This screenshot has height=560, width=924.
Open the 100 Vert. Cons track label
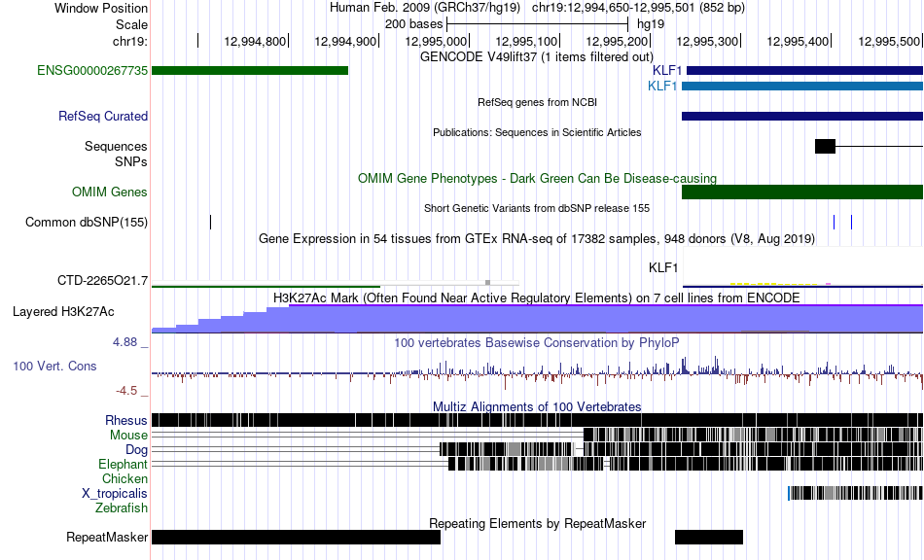(54, 367)
